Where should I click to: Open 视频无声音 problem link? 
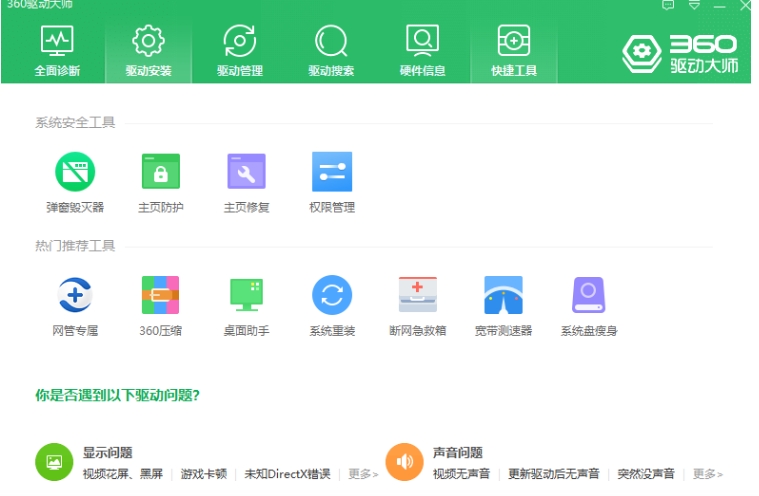coord(461,474)
